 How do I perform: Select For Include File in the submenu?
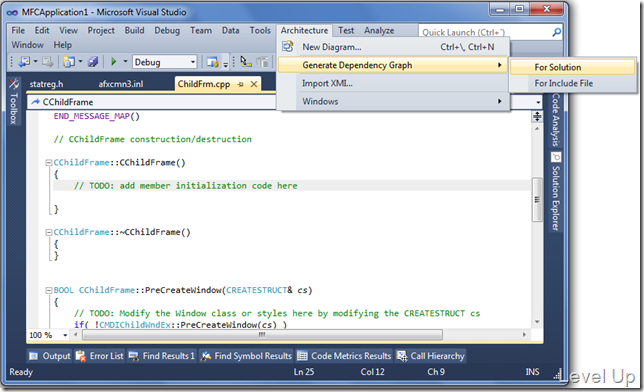point(573,83)
